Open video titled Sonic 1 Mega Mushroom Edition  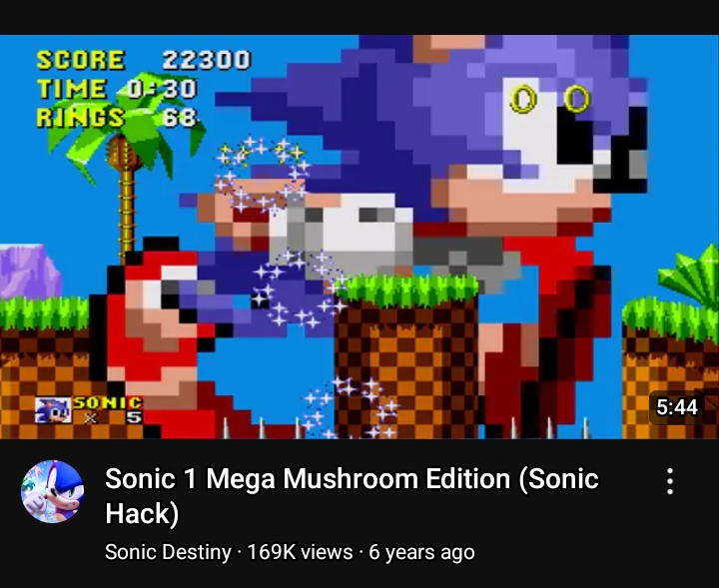click(352, 495)
